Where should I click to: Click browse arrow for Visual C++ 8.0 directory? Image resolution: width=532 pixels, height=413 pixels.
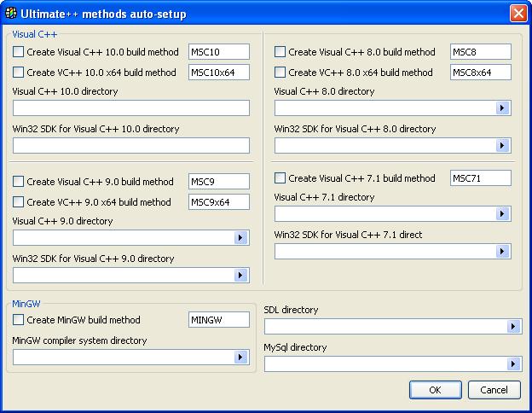502,108
